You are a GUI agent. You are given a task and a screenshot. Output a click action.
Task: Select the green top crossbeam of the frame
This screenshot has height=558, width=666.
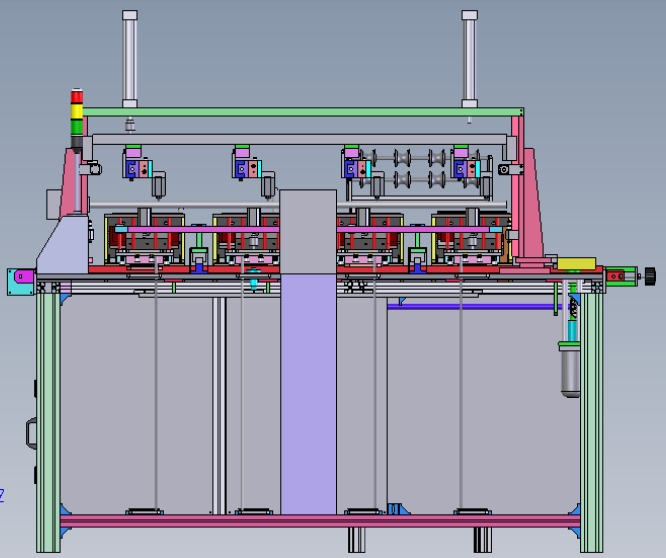(x=303, y=112)
